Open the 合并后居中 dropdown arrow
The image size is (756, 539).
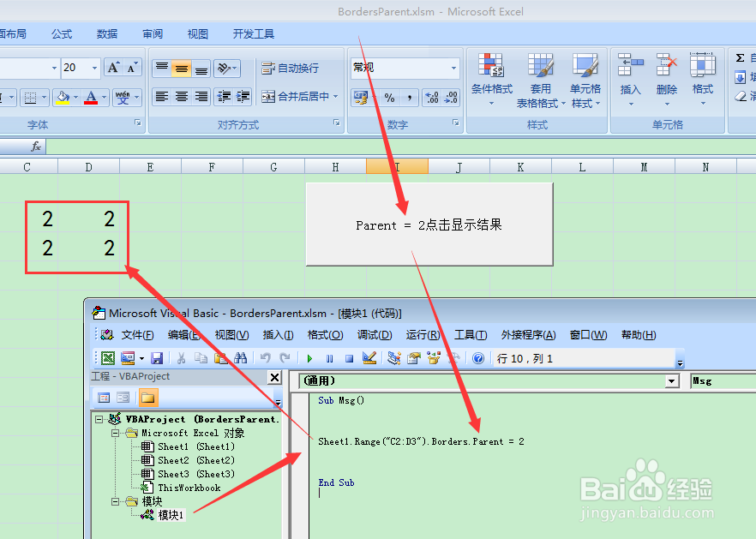coord(336,97)
